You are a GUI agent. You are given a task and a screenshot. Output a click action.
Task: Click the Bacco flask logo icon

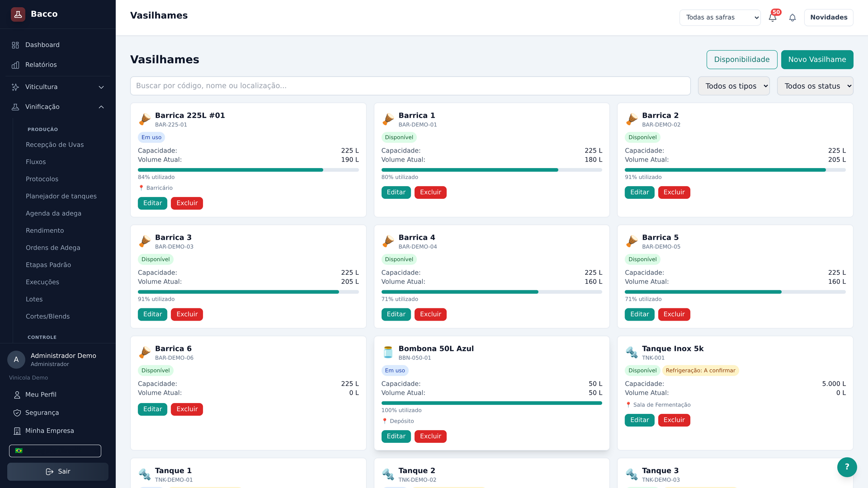click(18, 14)
